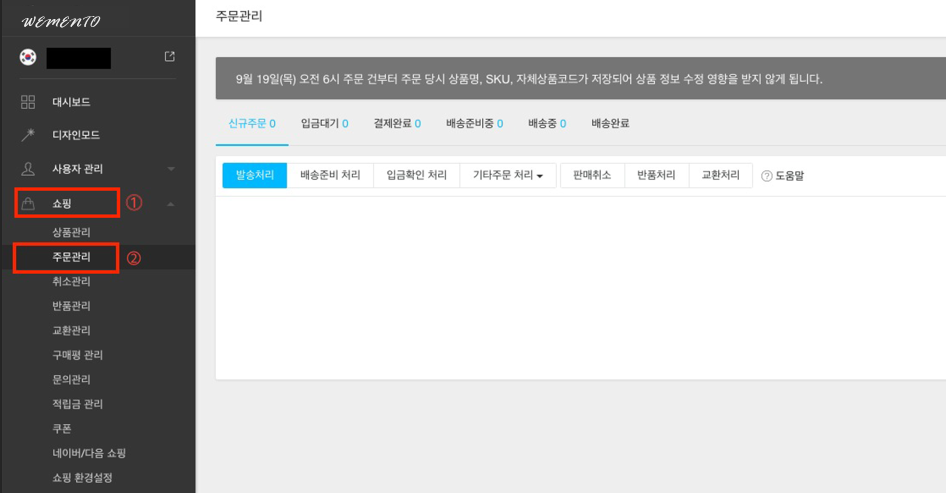
Task: Collapse the 쇼핑 section arrow
Action: 171,204
